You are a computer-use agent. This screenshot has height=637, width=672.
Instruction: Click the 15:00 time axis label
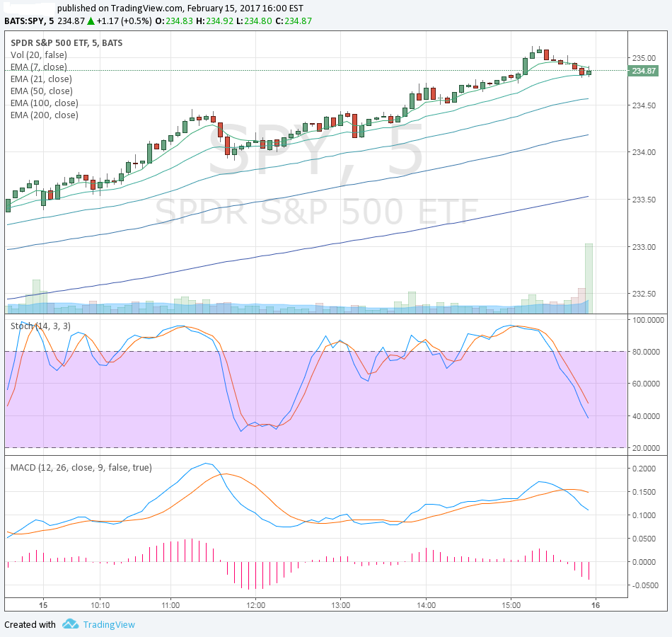[511, 606]
